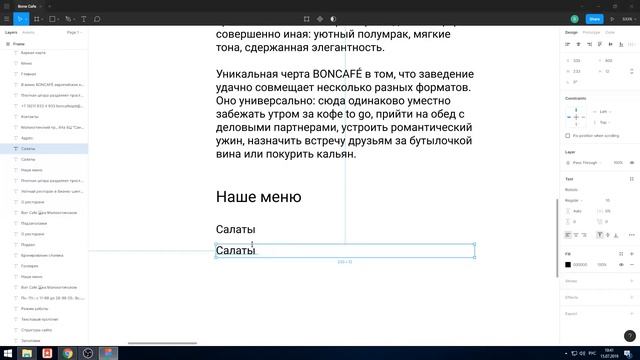
Task: Switch to the Assets tab
Action: (x=28, y=32)
